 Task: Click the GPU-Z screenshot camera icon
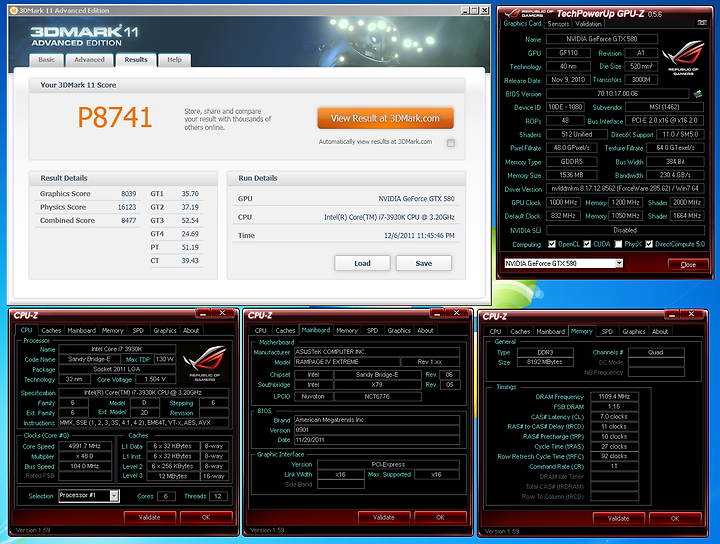[702, 22]
